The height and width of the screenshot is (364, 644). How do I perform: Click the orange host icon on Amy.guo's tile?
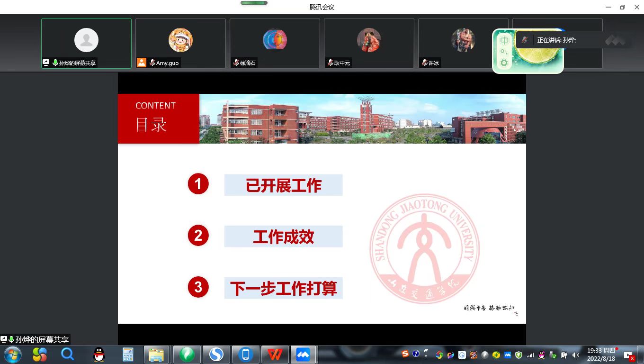[x=142, y=63]
